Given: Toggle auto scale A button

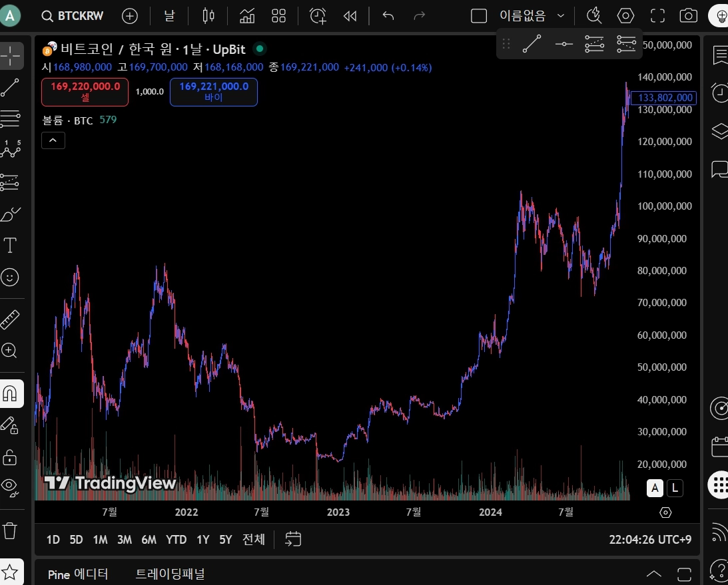Looking at the screenshot, I should point(655,488).
